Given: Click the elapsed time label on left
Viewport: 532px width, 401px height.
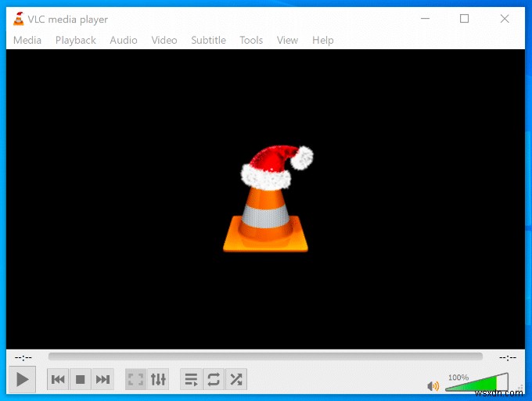Looking at the screenshot, I should click(x=23, y=357).
